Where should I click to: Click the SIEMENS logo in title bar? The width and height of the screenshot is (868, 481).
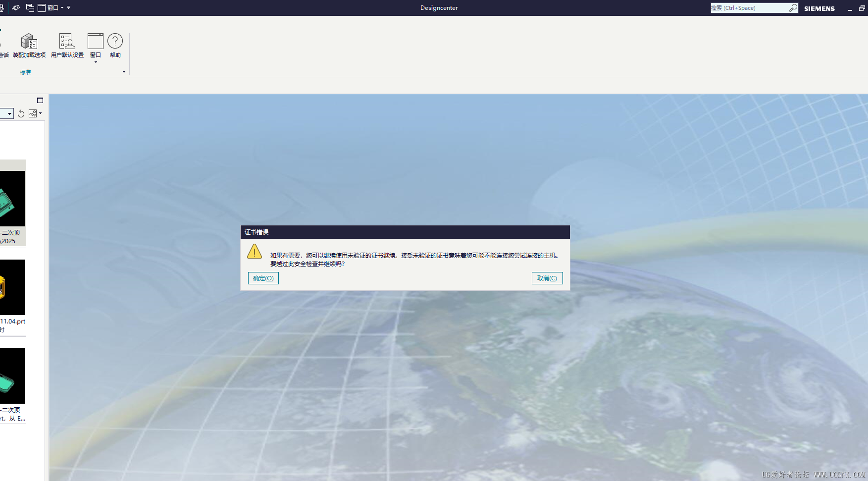pyautogui.click(x=819, y=8)
